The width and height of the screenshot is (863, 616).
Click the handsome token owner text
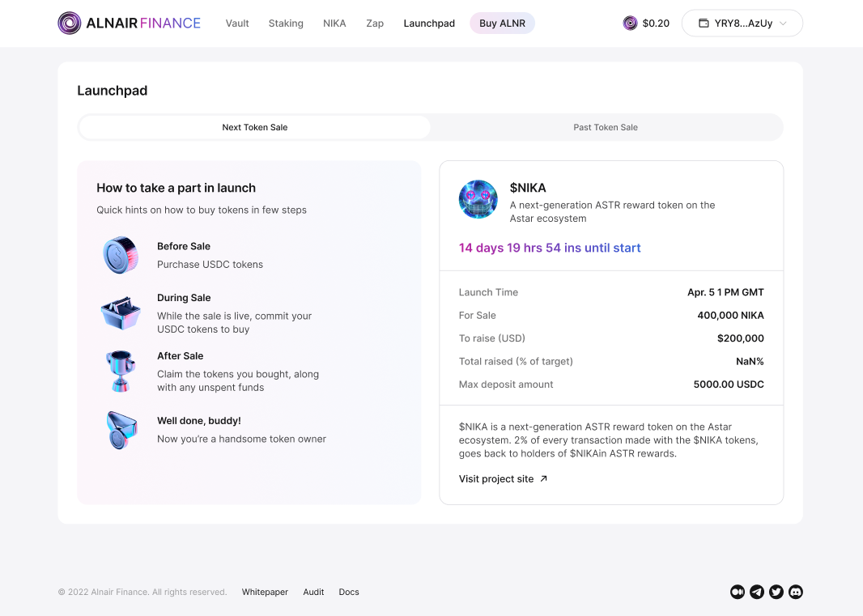click(x=241, y=439)
